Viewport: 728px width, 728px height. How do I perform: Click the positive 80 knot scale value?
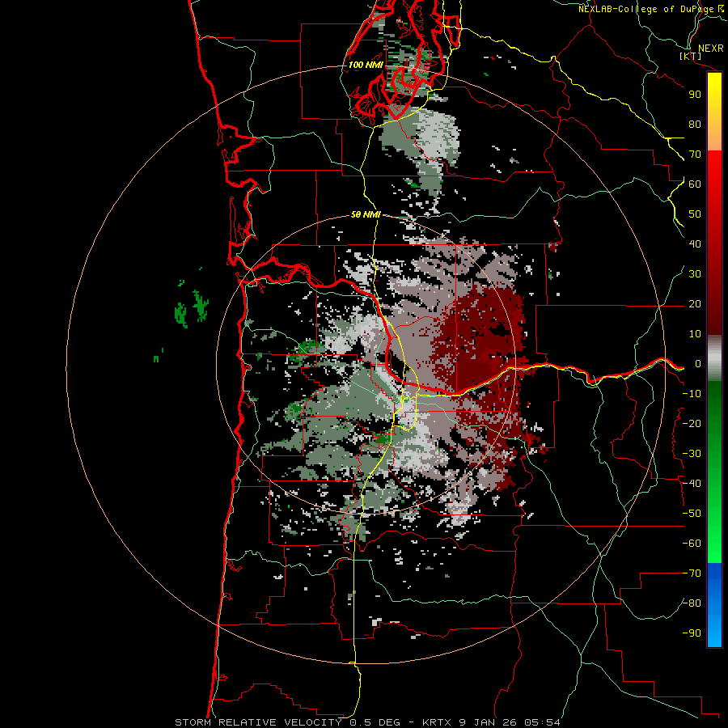tap(695, 125)
